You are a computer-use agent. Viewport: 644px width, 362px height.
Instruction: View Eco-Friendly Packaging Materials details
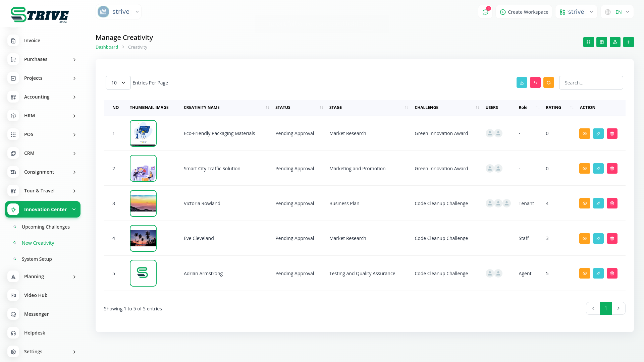click(x=584, y=134)
